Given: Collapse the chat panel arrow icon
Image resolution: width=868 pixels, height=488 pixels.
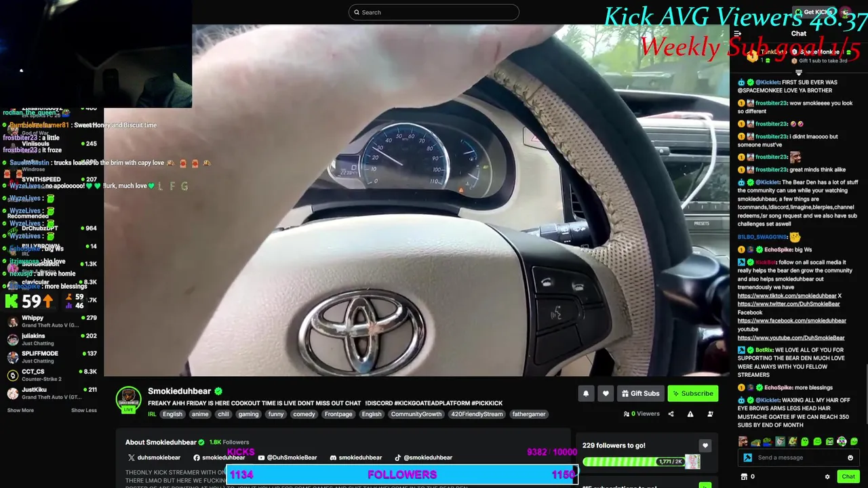Looking at the screenshot, I should point(738,33).
